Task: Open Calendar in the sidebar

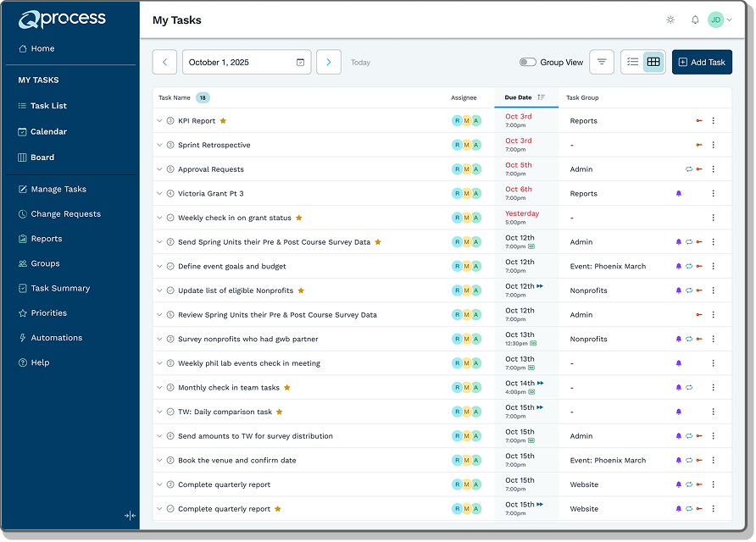Action: click(x=48, y=131)
